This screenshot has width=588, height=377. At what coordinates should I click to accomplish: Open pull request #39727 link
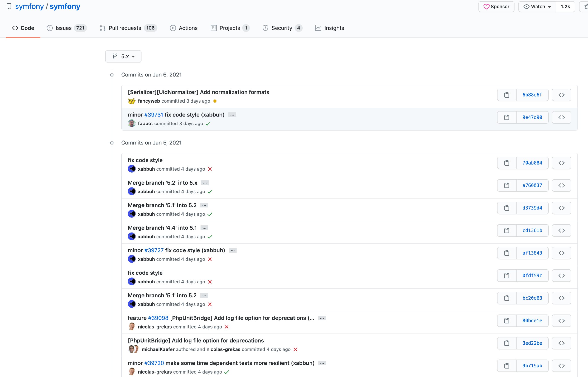pyautogui.click(x=154, y=250)
